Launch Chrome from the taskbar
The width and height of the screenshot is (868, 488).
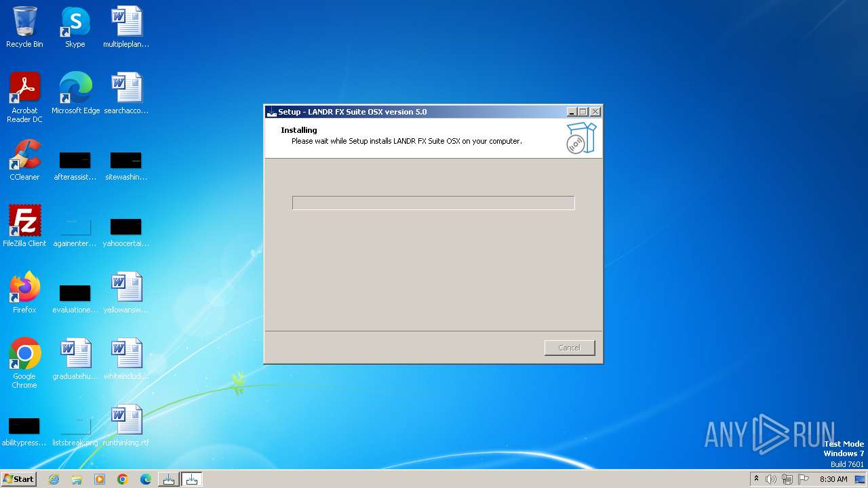[123, 479]
